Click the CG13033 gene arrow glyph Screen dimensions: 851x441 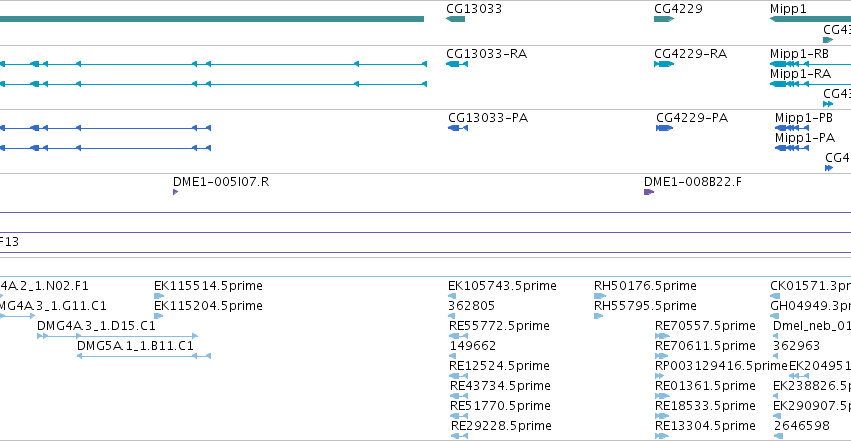(455, 19)
